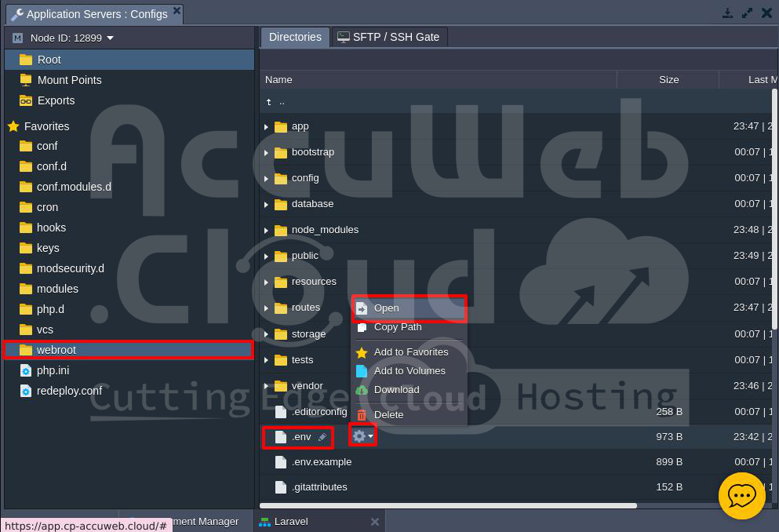The width and height of the screenshot is (779, 532).
Task: Click the download icon in top-right header
Action: click(728, 13)
